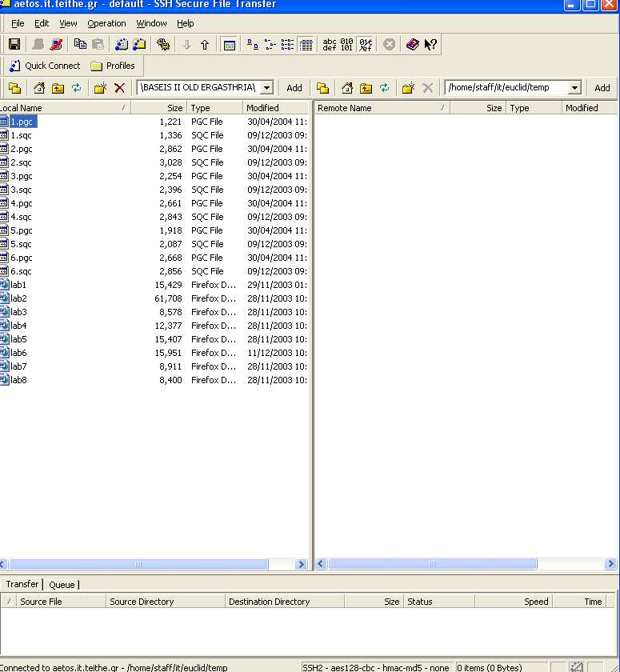Select Binary transfer mode (010 101)

pyautogui.click(x=346, y=45)
